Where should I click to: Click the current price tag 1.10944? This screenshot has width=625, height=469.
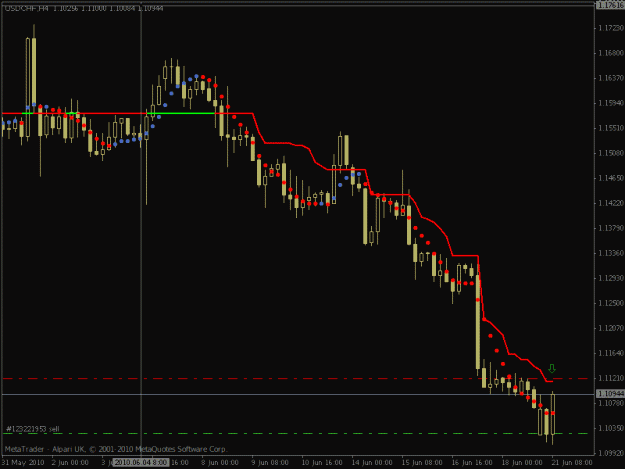[x=610, y=394]
